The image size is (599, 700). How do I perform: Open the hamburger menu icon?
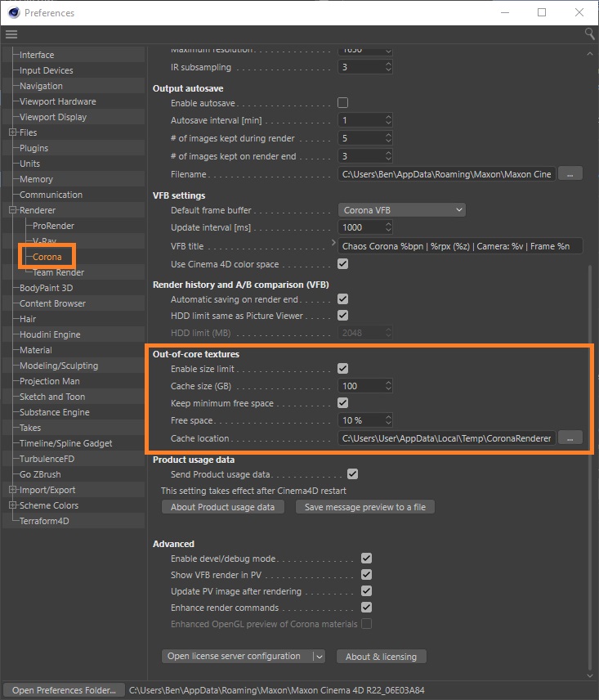coord(11,34)
